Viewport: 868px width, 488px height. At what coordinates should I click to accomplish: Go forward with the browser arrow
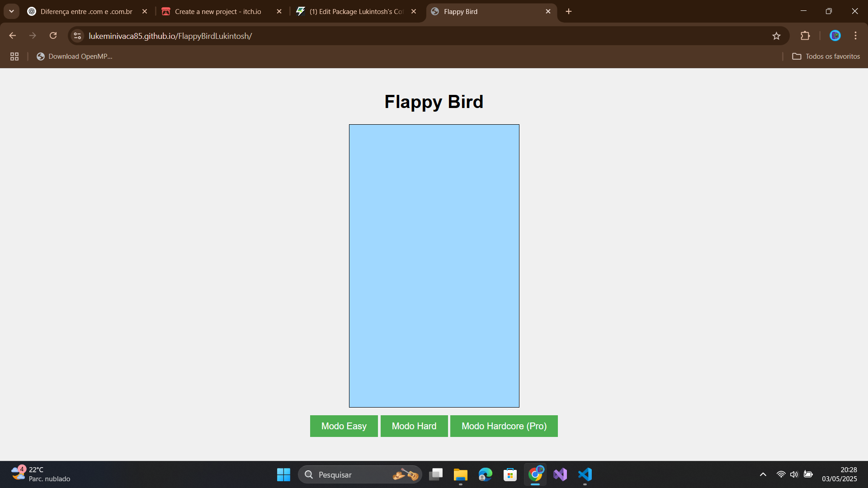pos(33,36)
